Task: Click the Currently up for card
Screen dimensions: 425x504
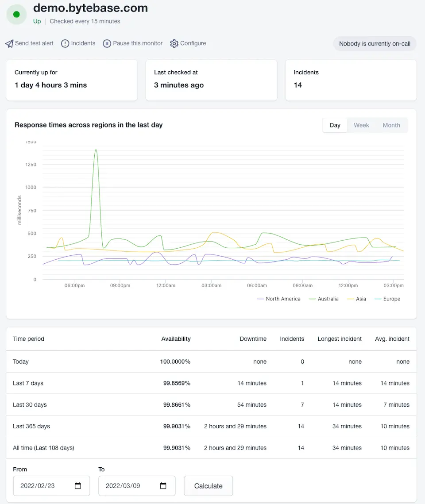Action: tap(72, 80)
